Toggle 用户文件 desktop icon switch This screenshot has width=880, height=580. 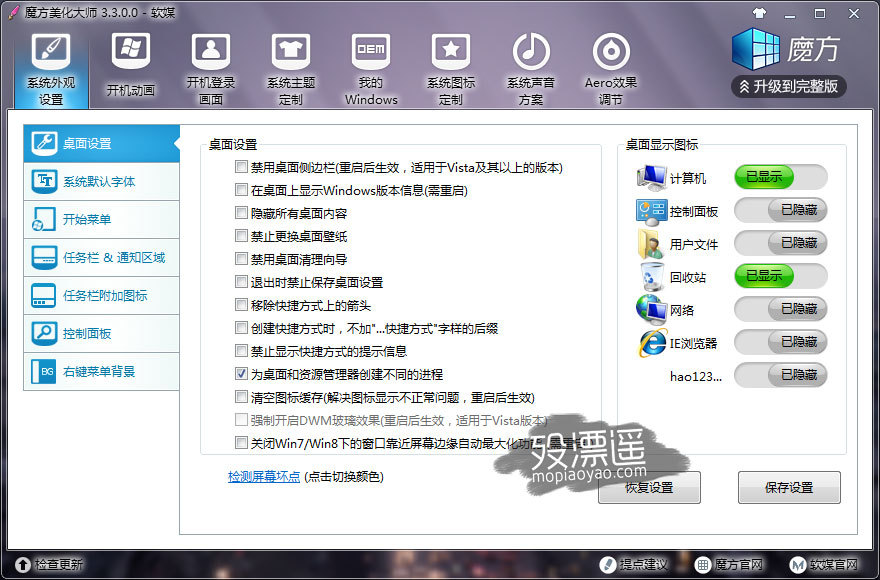781,243
